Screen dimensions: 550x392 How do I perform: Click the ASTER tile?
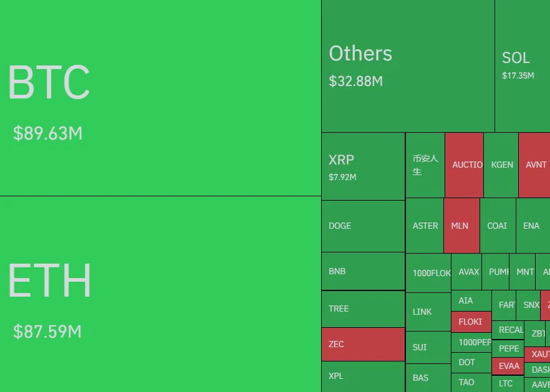pos(424,226)
